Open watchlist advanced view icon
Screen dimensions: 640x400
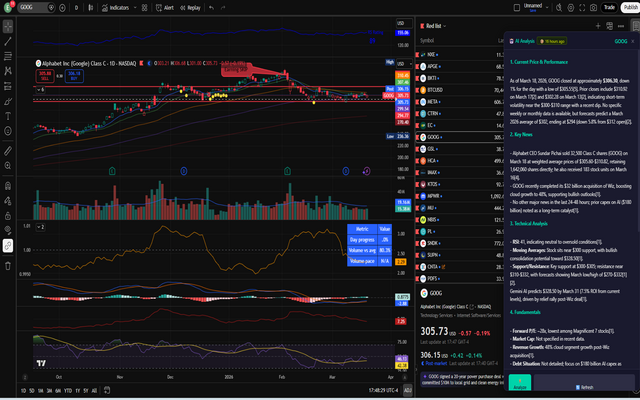click(609, 26)
